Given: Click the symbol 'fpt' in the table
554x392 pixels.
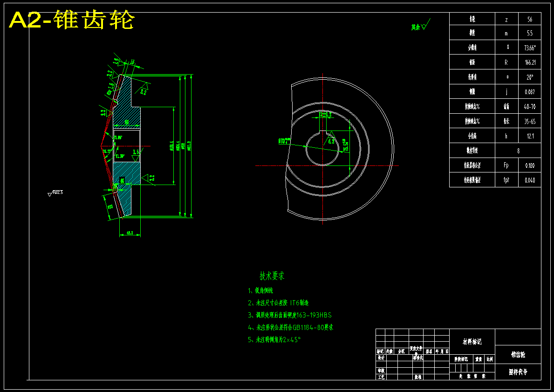Looking at the screenshot, I should click(506, 180).
